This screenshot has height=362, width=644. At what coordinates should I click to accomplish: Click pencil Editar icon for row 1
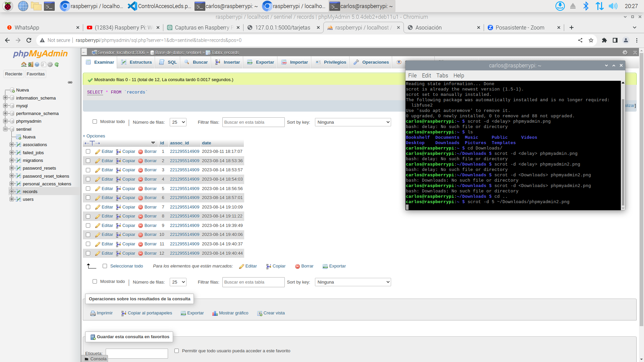pyautogui.click(x=98, y=152)
